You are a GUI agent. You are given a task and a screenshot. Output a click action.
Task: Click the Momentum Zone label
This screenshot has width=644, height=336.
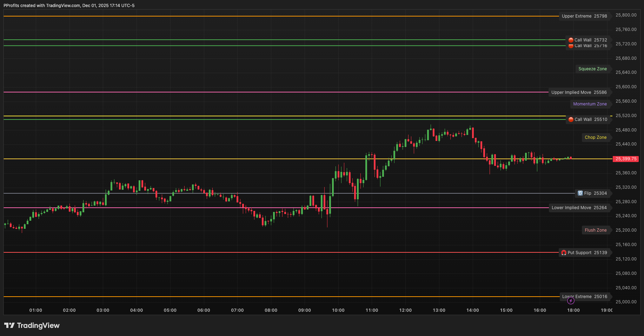click(x=590, y=104)
